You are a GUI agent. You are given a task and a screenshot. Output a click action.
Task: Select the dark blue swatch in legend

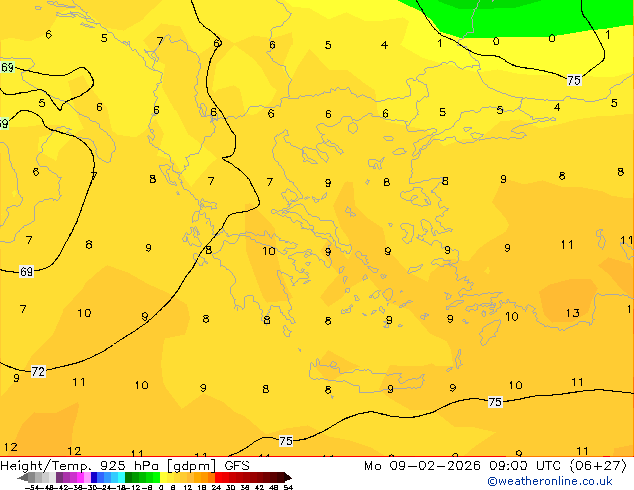click(94, 477)
